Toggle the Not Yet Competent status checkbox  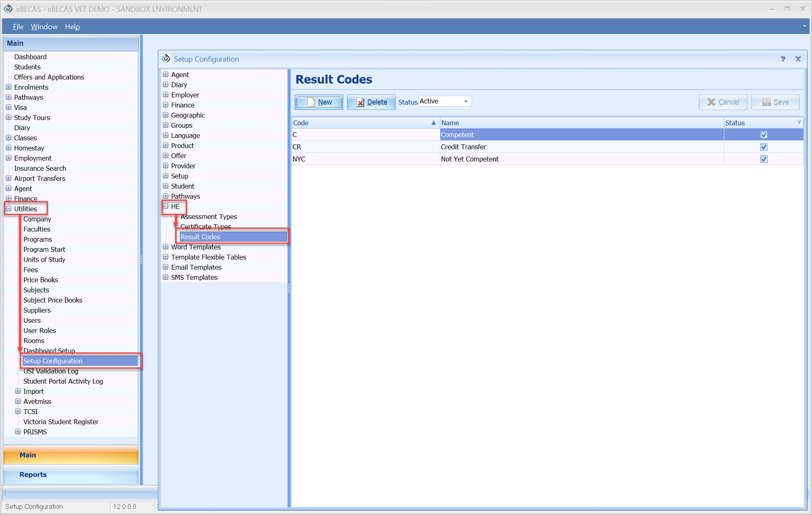pos(764,159)
